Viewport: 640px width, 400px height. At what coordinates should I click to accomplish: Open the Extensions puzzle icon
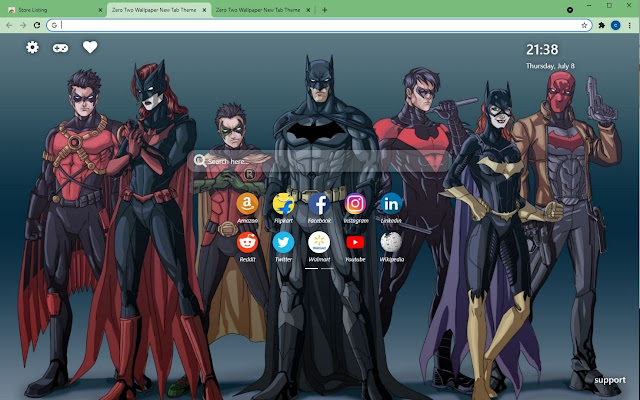tap(602, 25)
